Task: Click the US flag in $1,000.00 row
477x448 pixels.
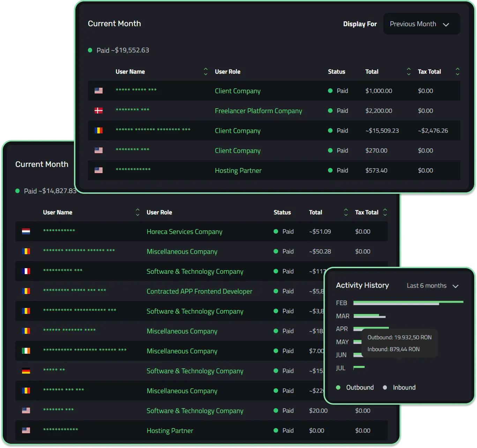Action: [98, 91]
